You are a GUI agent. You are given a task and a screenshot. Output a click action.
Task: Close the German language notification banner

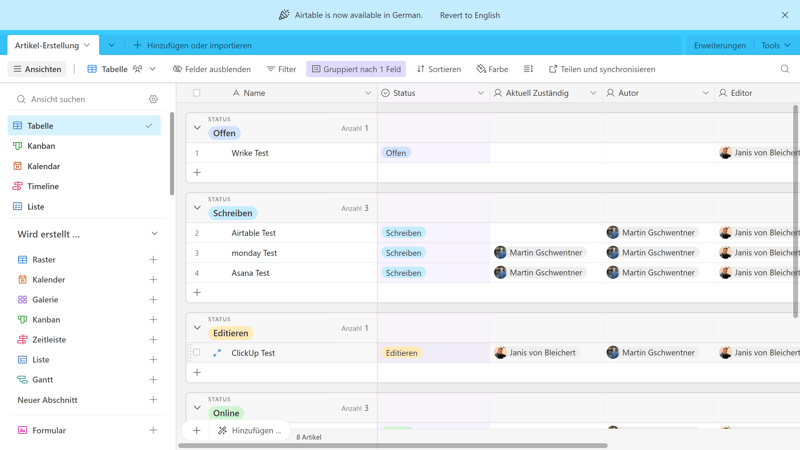[784, 15]
